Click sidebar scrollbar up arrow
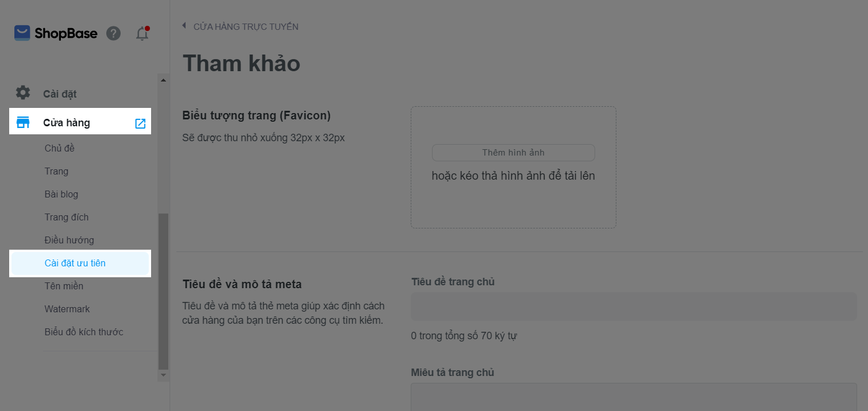 [164, 80]
